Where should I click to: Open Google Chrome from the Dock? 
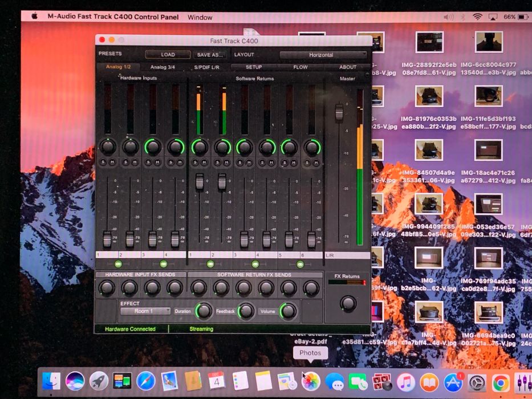click(x=501, y=383)
